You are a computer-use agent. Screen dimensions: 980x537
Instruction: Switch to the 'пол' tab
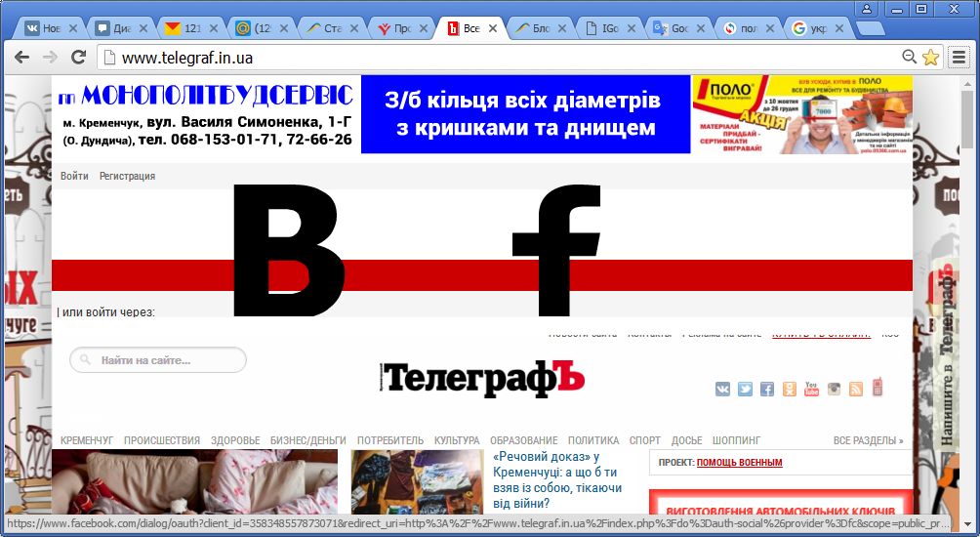[749, 28]
